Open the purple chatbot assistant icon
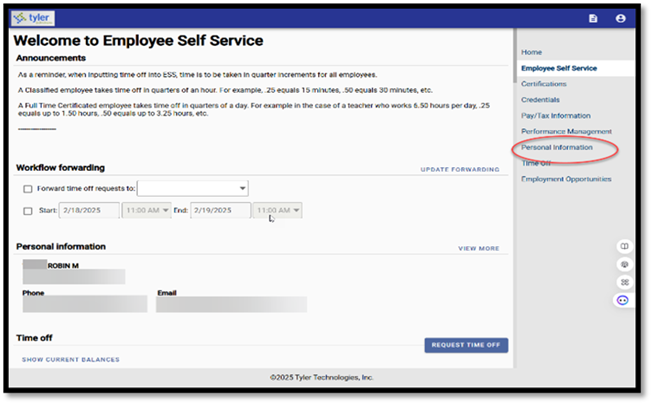 (622, 300)
